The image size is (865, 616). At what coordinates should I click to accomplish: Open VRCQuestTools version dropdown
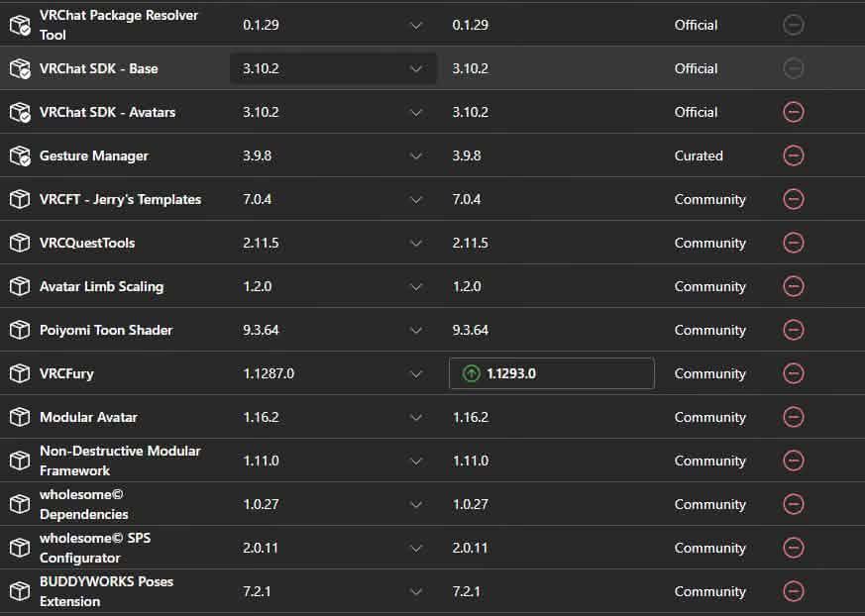[x=333, y=243]
